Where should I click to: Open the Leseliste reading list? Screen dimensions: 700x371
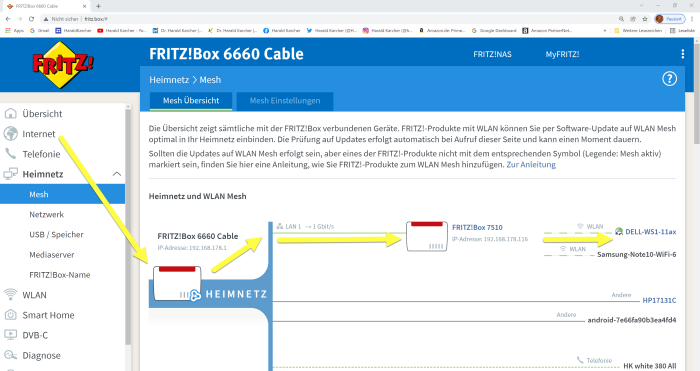pyautogui.click(x=683, y=30)
